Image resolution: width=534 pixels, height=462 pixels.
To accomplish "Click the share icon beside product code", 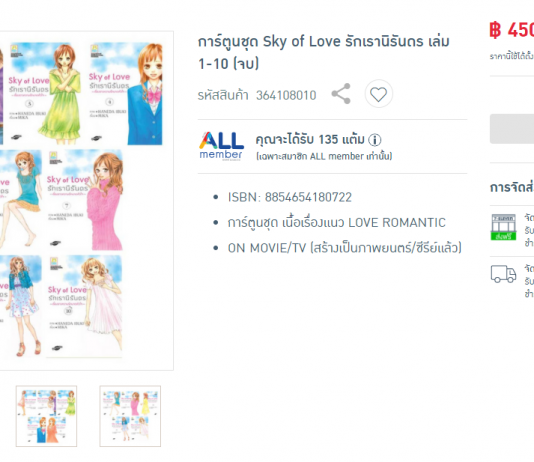I will pos(341,94).
